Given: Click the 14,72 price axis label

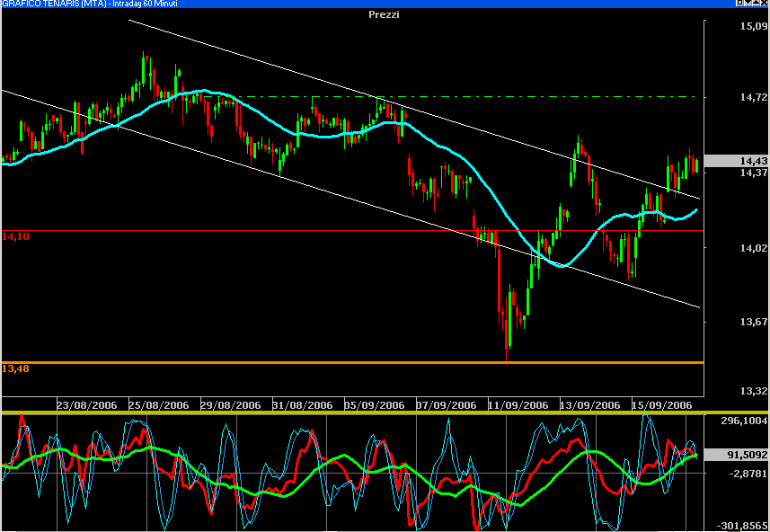Looking at the screenshot, I should click(754, 98).
